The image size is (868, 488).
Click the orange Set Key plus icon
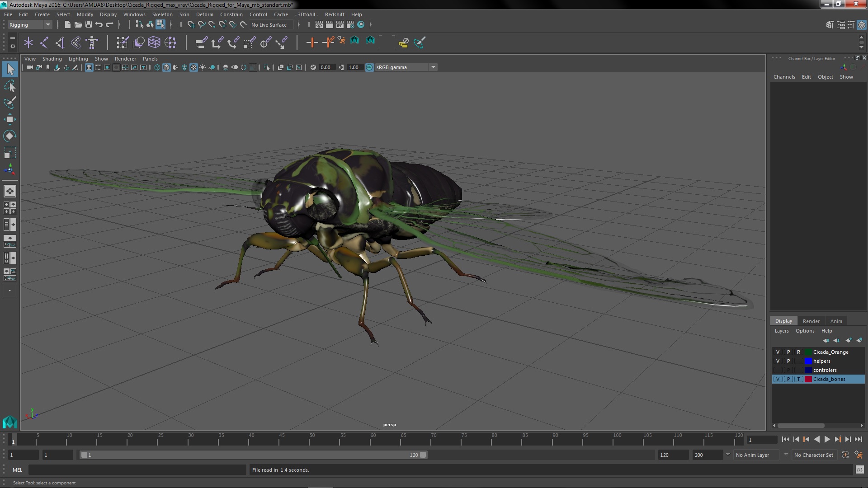pyautogui.click(x=311, y=43)
